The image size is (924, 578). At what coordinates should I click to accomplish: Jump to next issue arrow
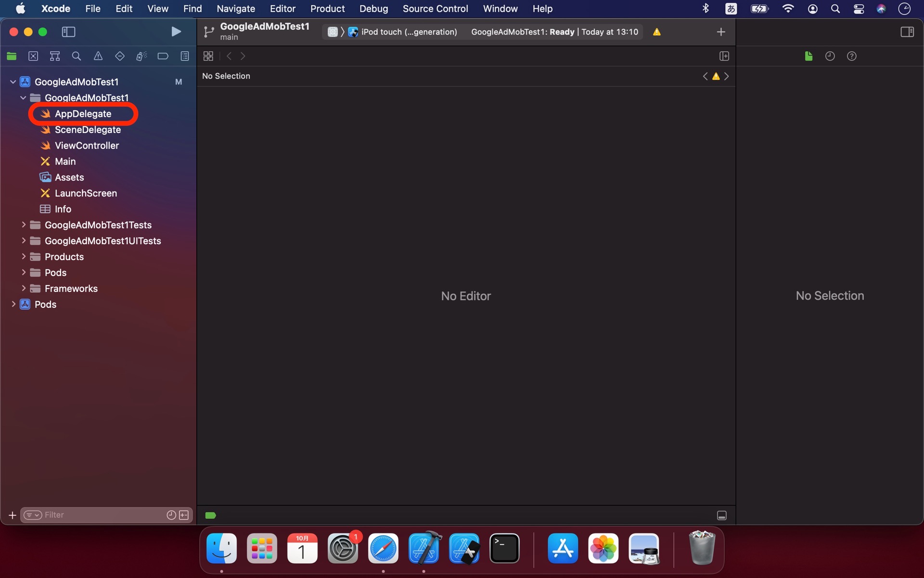727,76
